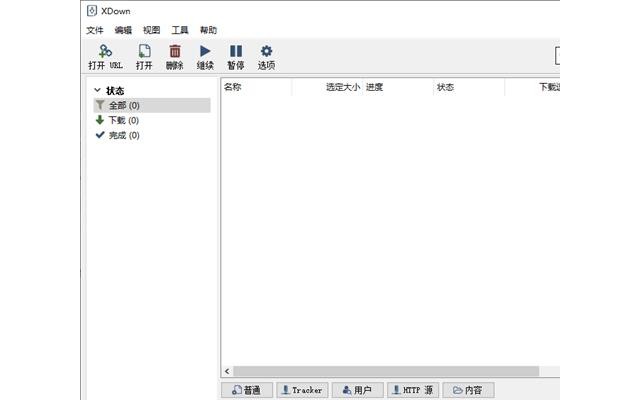This screenshot has width=640, height=400.
Task: Switch to the 内容 tab
Action: (x=468, y=390)
